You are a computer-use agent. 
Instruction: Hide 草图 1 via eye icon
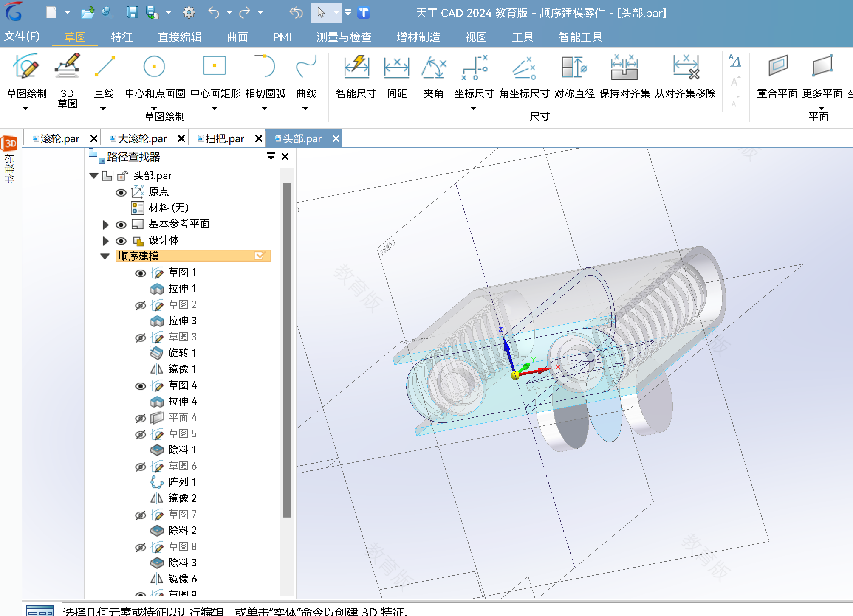pyautogui.click(x=141, y=273)
